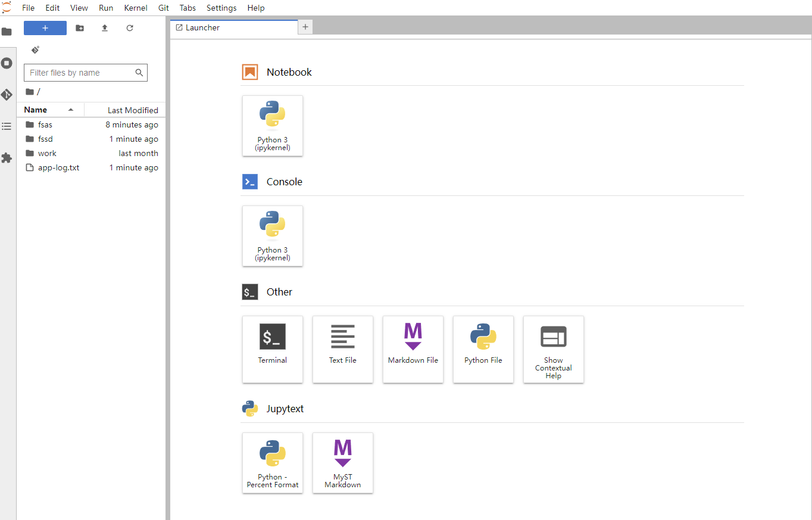Sort files by Last Modified column
812x520 pixels.
point(125,110)
